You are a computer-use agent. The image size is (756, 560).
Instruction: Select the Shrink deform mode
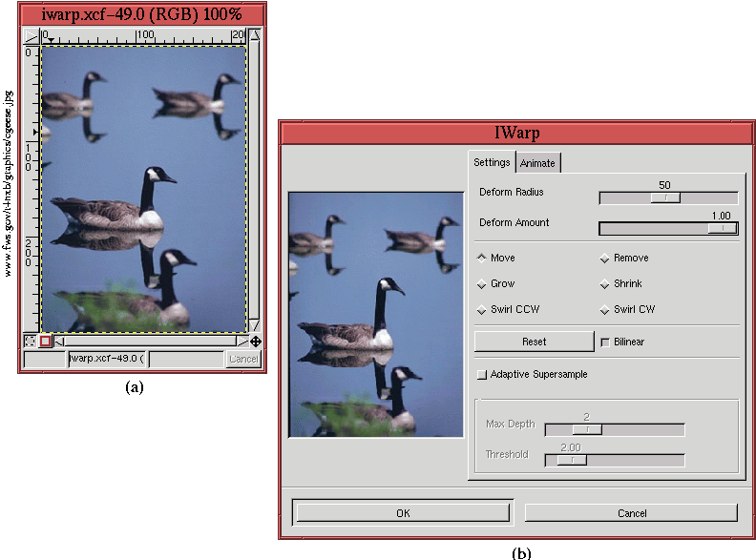click(x=604, y=283)
